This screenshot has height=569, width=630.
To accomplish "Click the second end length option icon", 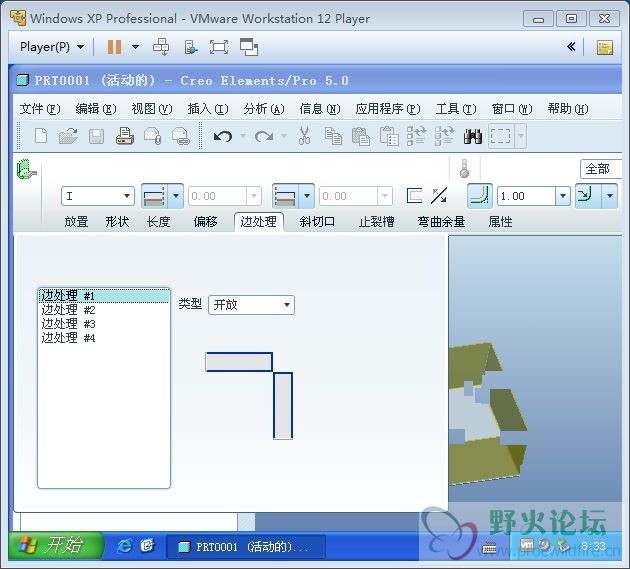I will click(x=285, y=196).
